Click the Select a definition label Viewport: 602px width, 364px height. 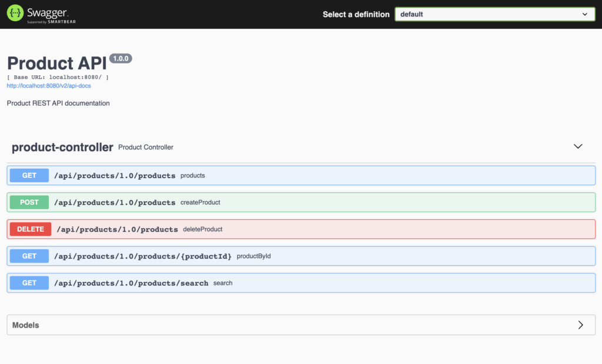356,15
